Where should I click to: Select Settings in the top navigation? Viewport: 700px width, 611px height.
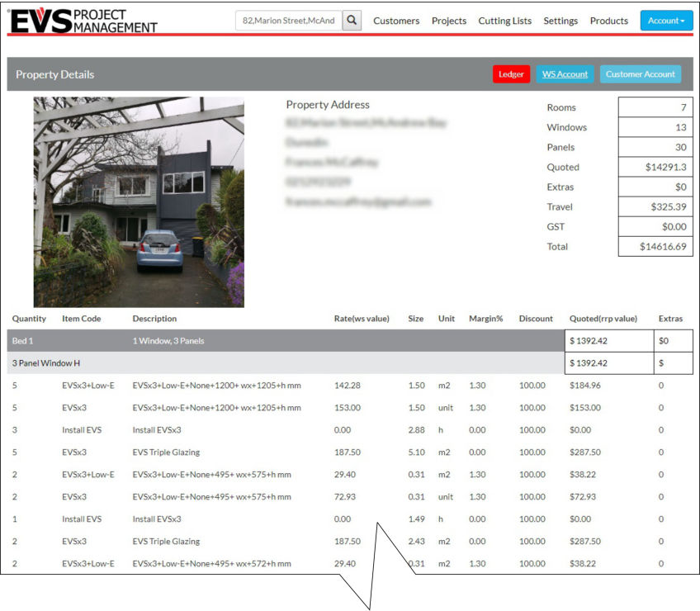click(x=560, y=21)
